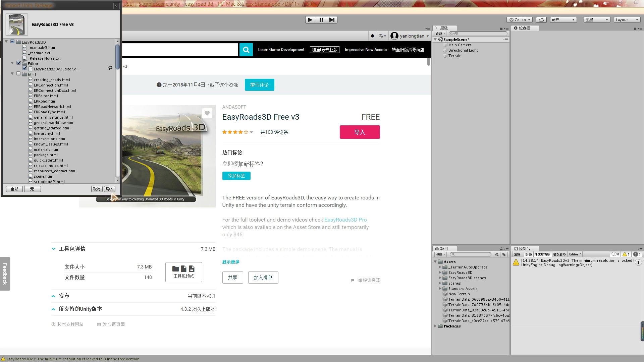Check the html folder checkbox
Image resolution: width=644 pixels, height=362 pixels.
(19, 74)
